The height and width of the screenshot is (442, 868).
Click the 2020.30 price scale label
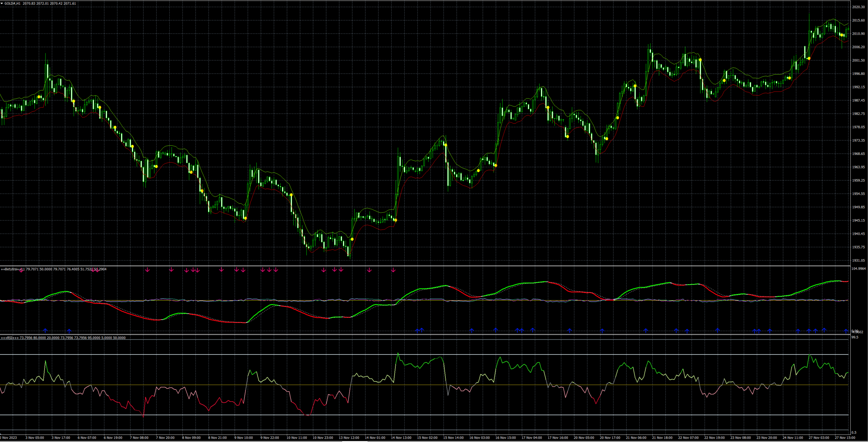click(x=858, y=7)
